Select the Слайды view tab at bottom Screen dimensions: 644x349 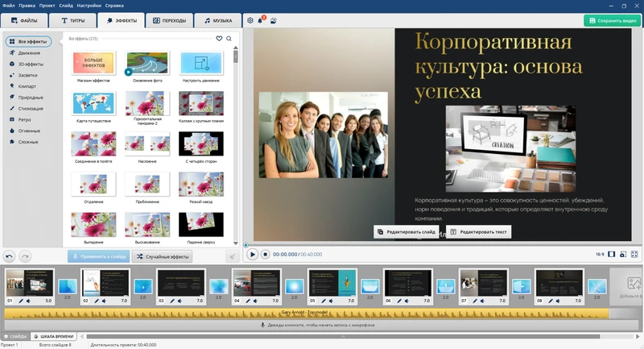tap(15, 336)
